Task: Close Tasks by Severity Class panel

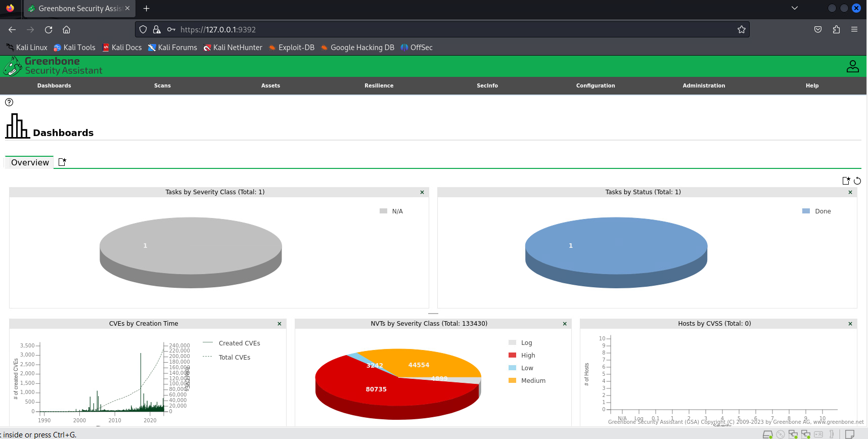Action: [422, 192]
